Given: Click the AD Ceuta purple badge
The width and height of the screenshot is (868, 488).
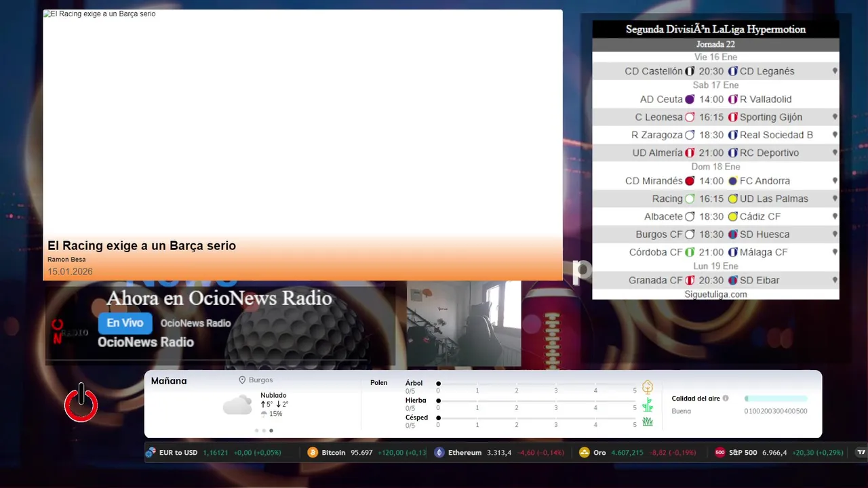Looking at the screenshot, I should click(690, 99).
